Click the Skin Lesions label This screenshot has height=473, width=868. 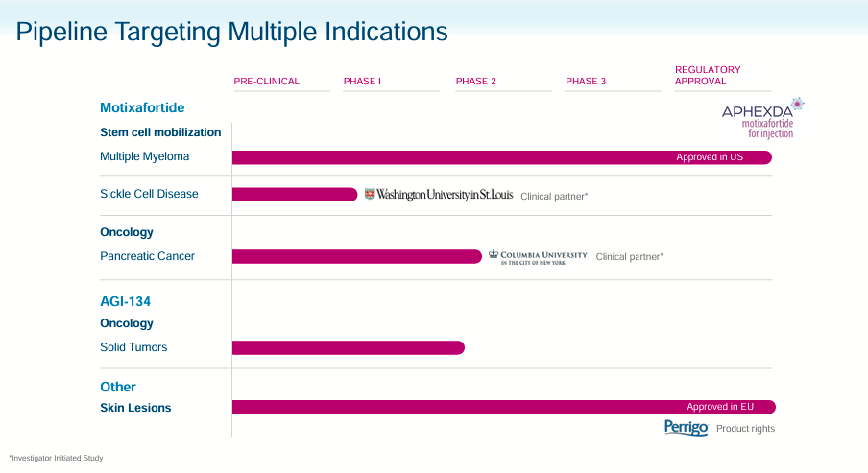click(x=135, y=408)
